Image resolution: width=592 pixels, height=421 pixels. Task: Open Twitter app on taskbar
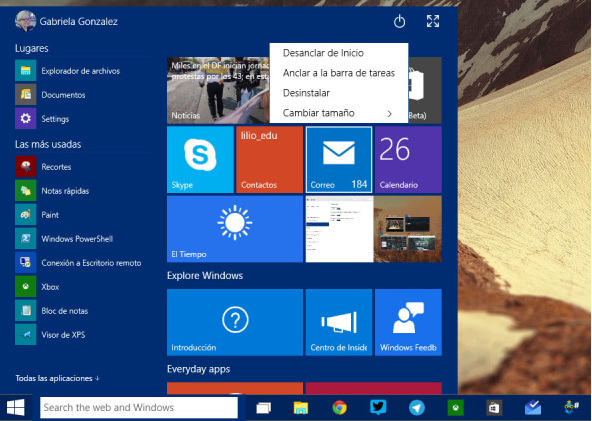click(378, 408)
